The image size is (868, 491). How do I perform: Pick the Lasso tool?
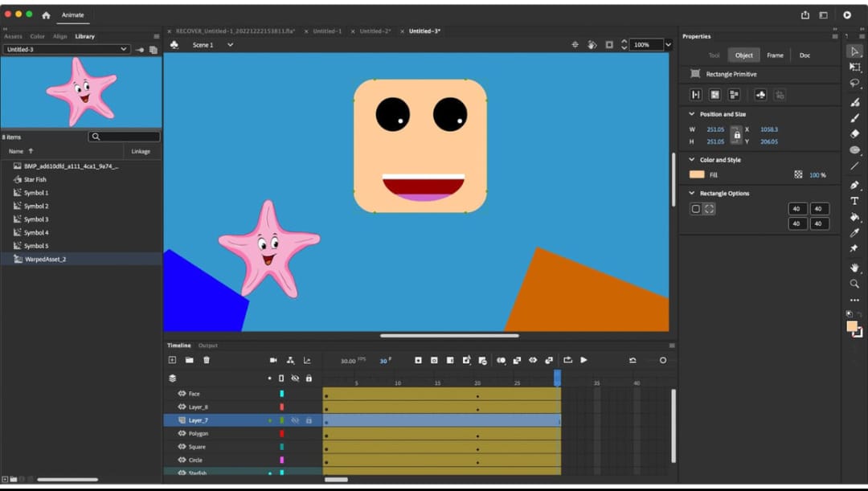854,84
